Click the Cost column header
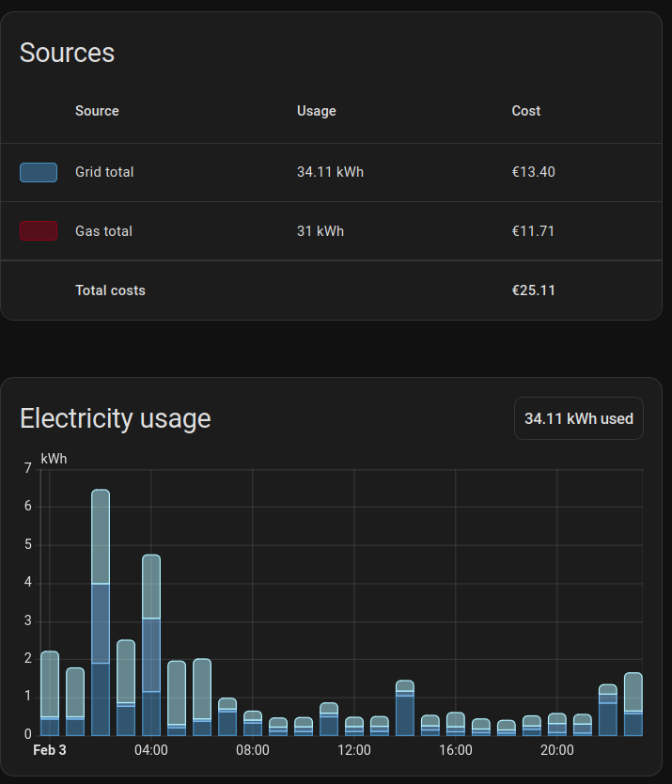The height and width of the screenshot is (784, 672). tap(525, 111)
